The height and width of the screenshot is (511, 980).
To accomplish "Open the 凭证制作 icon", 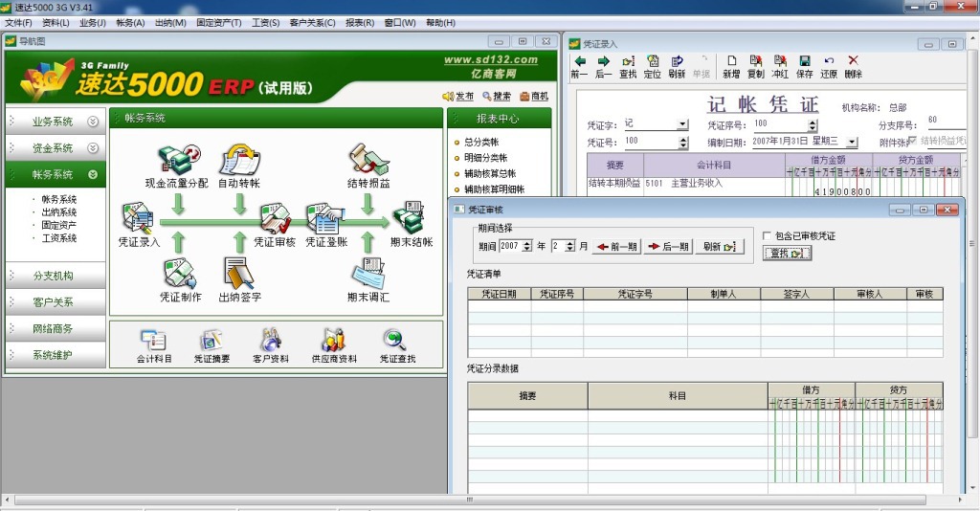I will coord(180,274).
